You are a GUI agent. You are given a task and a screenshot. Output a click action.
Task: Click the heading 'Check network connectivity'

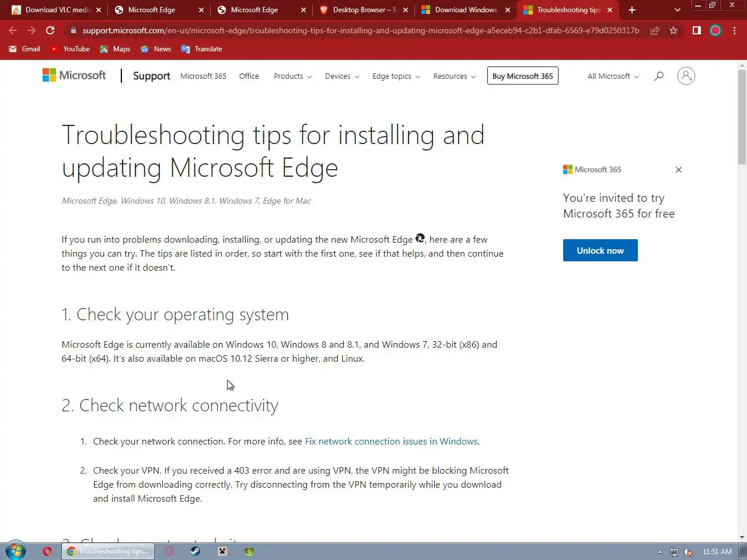click(170, 405)
